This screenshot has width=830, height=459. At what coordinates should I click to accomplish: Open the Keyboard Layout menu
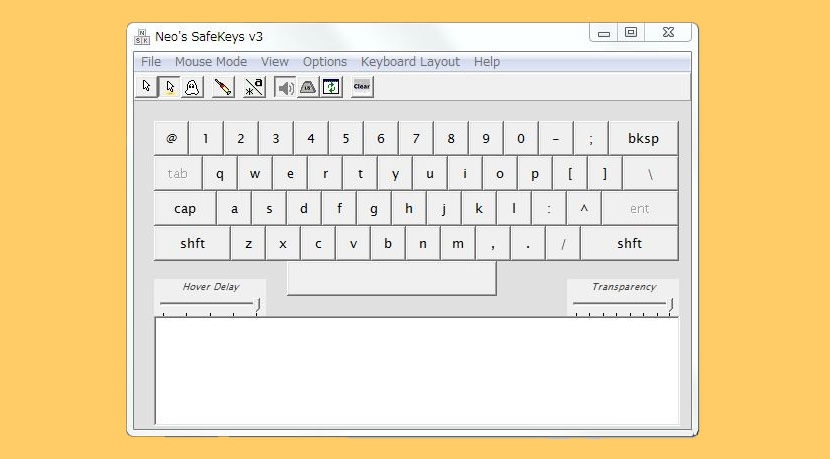click(x=410, y=62)
